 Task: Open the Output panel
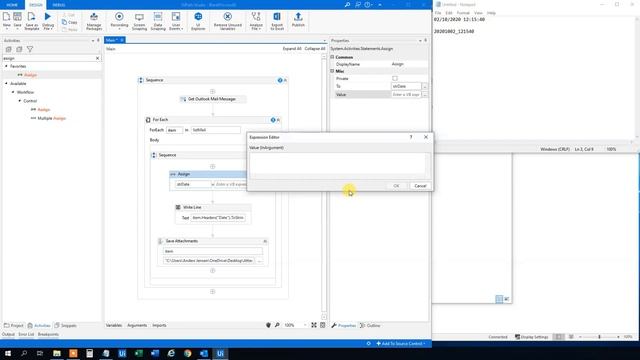tap(8, 334)
